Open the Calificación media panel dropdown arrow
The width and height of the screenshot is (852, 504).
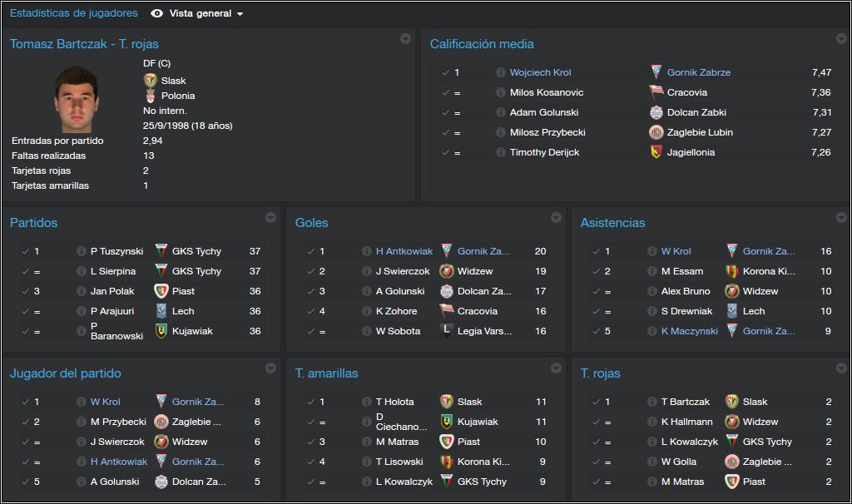(841, 38)
